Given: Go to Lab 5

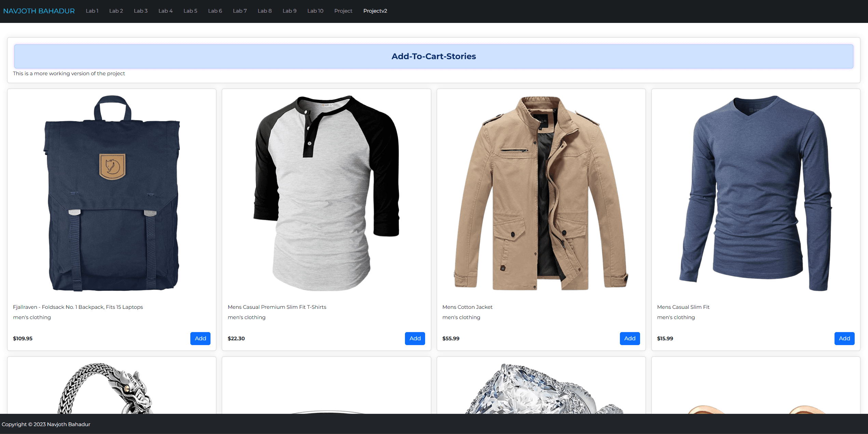Looking at the screenshot, I should 190,11.
